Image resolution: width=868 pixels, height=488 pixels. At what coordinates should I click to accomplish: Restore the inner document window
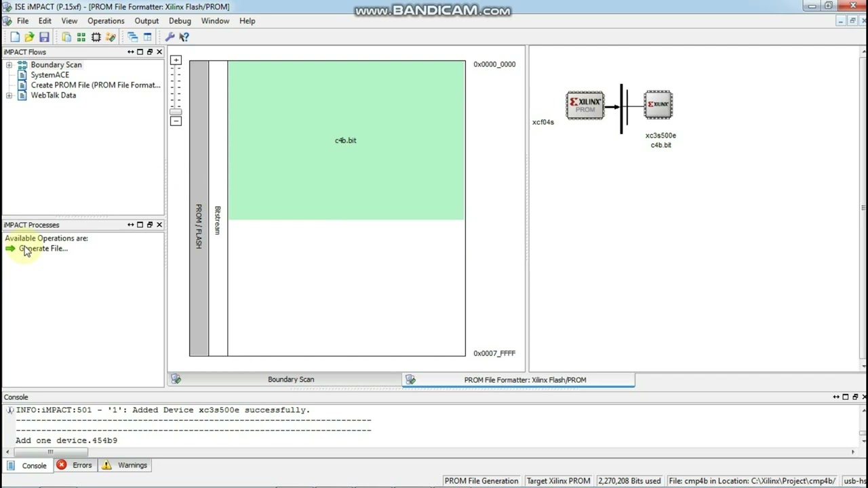(852, 21)
